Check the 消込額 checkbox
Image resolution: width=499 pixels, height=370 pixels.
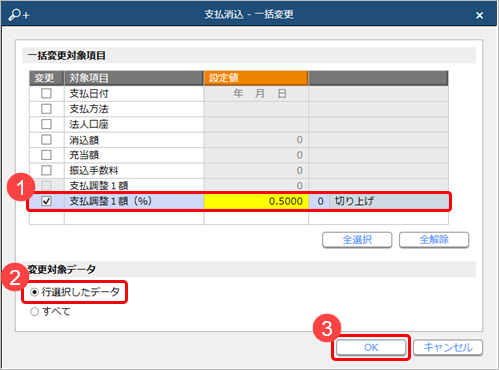pos(46,140)
